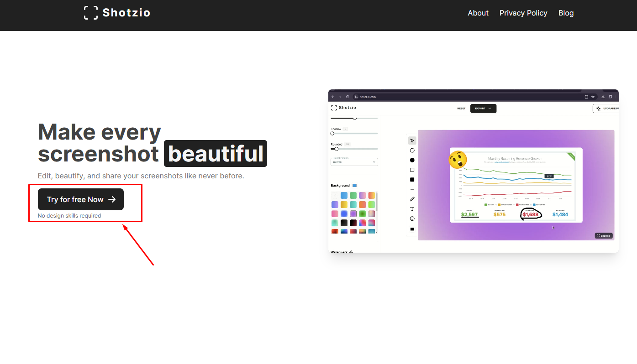Choose the filled circle shape tool
The width and height of the screenshot is (637, 364).
point(412,160)
